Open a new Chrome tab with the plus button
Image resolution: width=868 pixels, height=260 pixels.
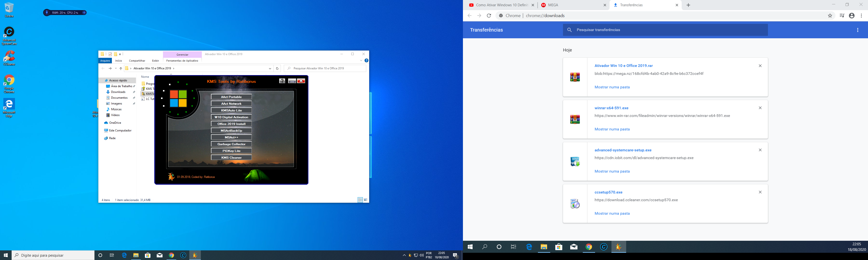688,5
